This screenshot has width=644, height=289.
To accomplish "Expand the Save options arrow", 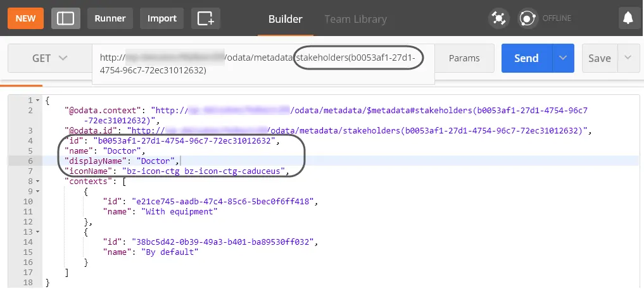I will pos(628,58).
